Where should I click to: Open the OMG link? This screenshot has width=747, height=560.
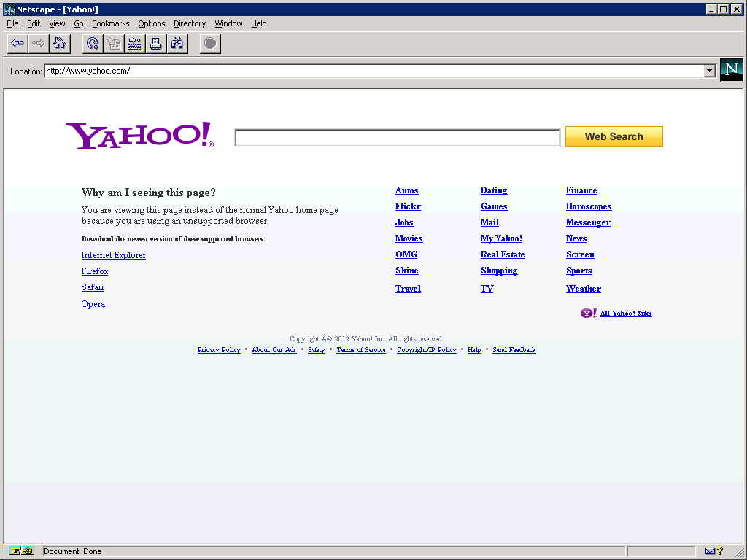(406, 254)
